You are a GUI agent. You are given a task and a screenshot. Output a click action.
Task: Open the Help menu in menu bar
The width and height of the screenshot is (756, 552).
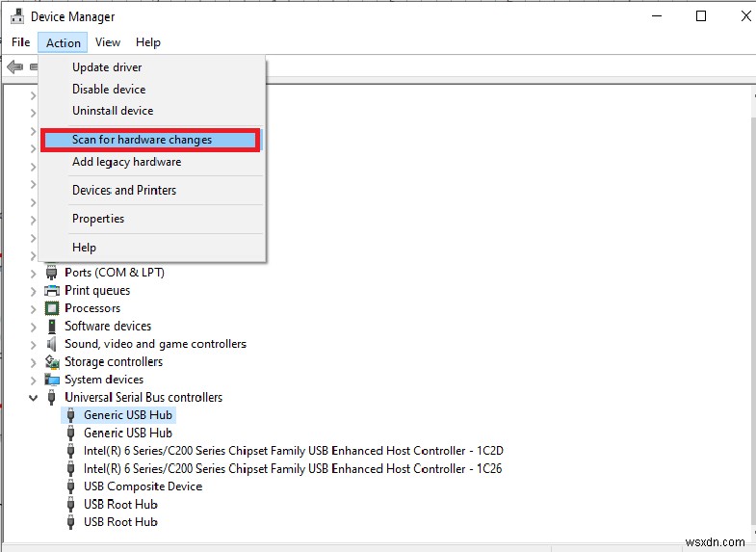148,42
